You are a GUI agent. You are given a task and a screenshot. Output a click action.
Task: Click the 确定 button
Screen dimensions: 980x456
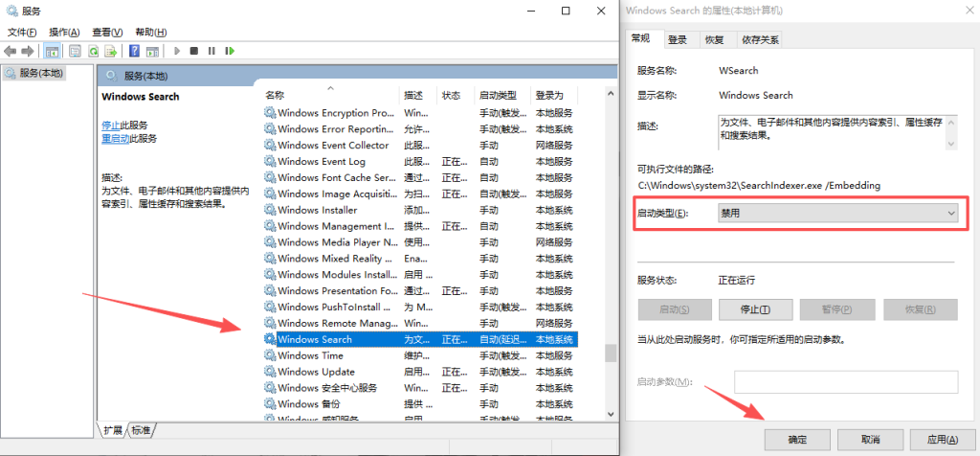pos(797,439)
